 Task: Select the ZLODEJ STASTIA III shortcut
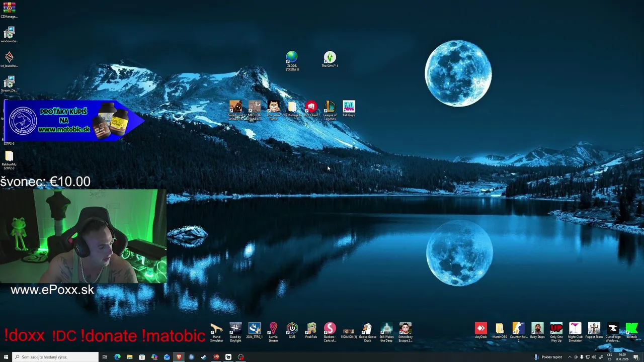tap(292, 61)
